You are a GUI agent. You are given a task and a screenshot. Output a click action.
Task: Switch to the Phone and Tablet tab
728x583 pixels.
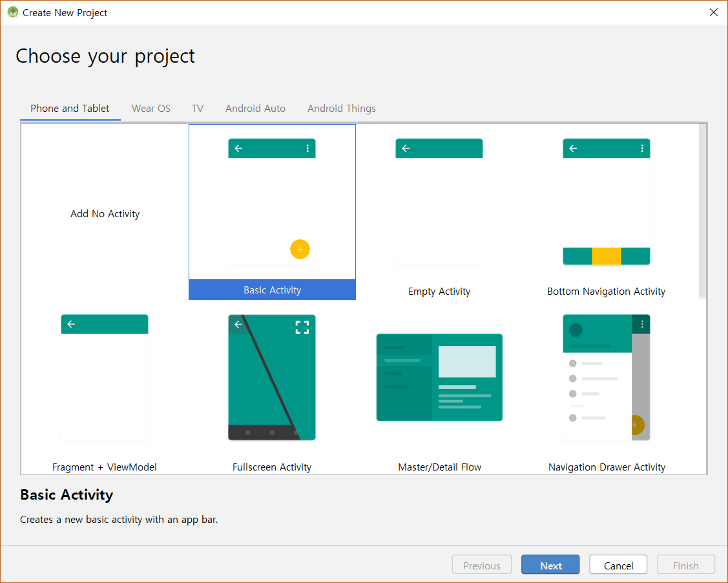click(x=70, y=109)
